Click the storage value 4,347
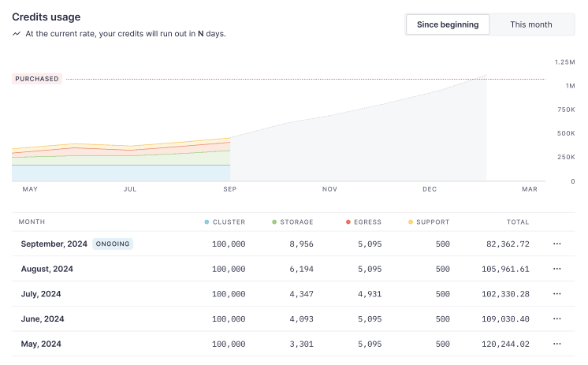588x365 pixels. (x=302, y=294)
